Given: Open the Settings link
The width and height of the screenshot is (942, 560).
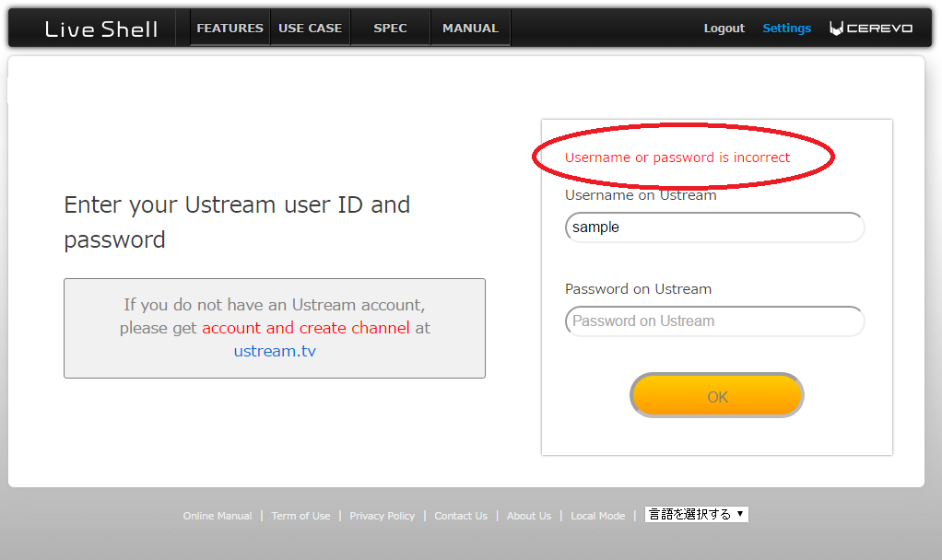Looking at the screenshot, I should point(786,29).
